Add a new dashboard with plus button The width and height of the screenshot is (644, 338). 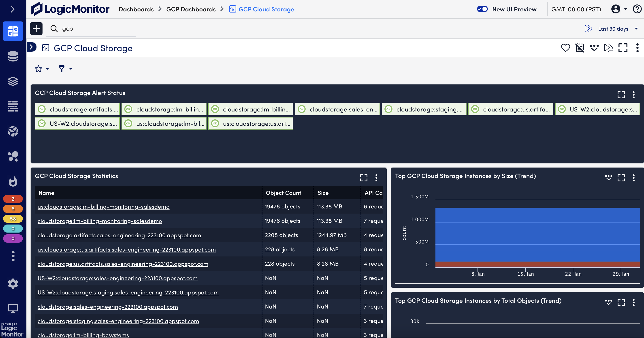(x=36, y=29)
